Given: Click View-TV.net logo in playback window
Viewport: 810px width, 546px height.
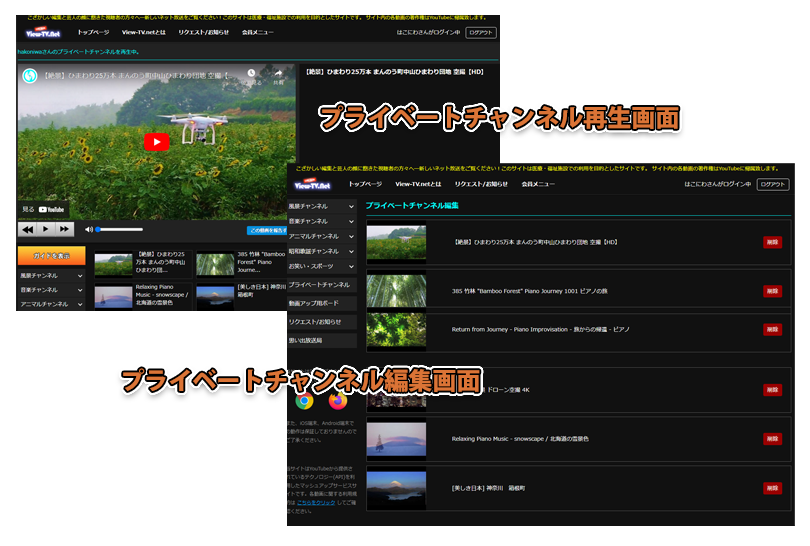Looking at the screenshot, I should (43, 33).
